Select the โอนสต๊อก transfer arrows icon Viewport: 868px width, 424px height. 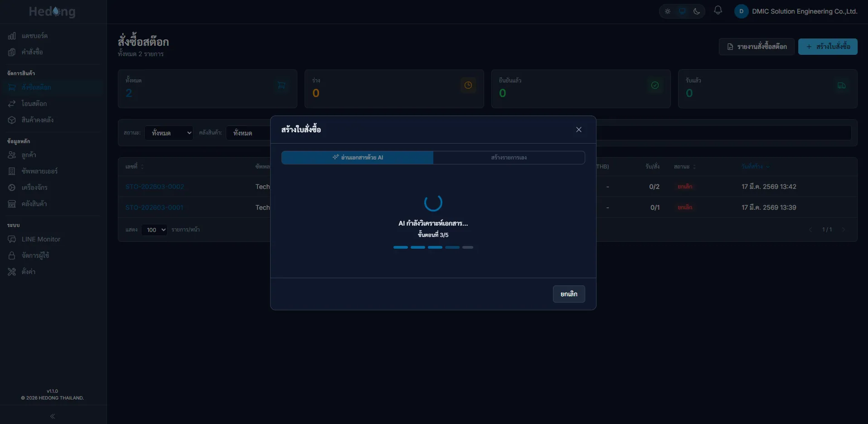pyautogui.click(x=12, y=104)
